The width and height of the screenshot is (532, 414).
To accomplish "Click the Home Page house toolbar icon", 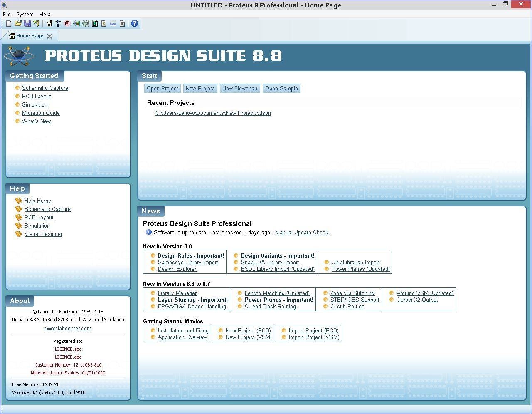I will point(49,23).
